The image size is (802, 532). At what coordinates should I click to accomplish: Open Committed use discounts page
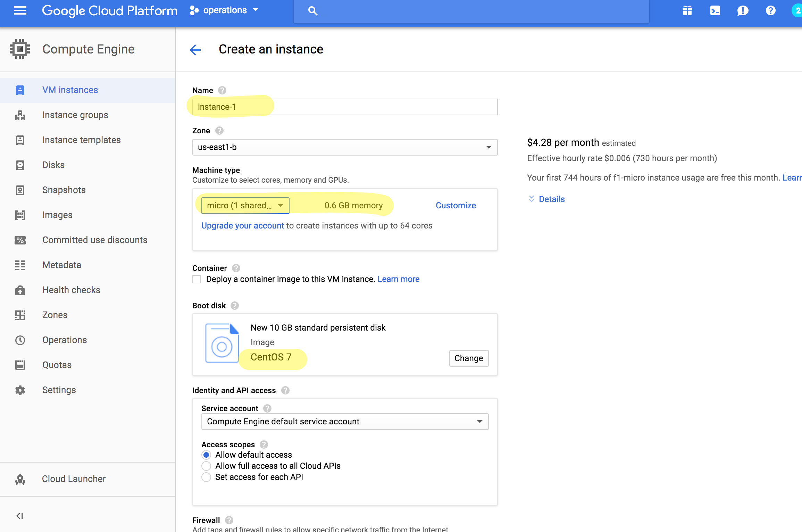click(x=94, y=240)
